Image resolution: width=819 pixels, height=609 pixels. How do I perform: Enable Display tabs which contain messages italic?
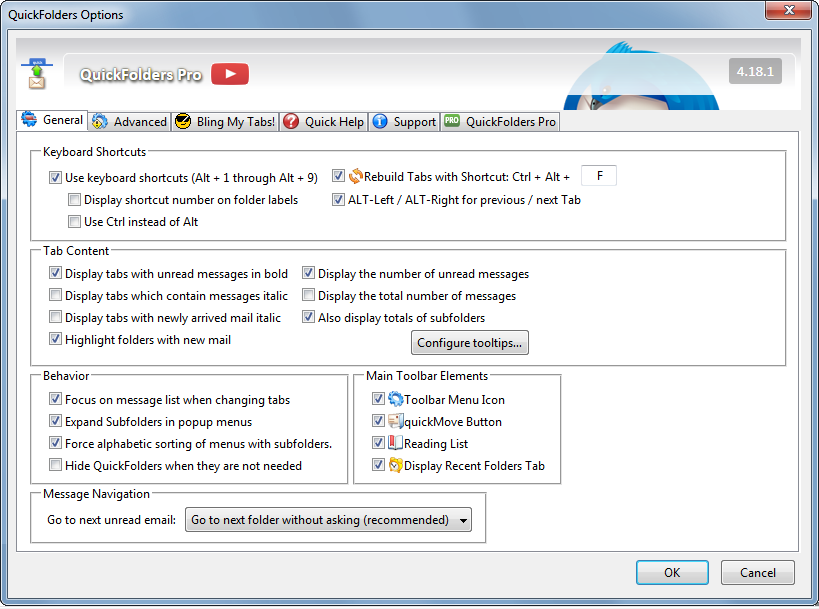(x=55, y=295)
